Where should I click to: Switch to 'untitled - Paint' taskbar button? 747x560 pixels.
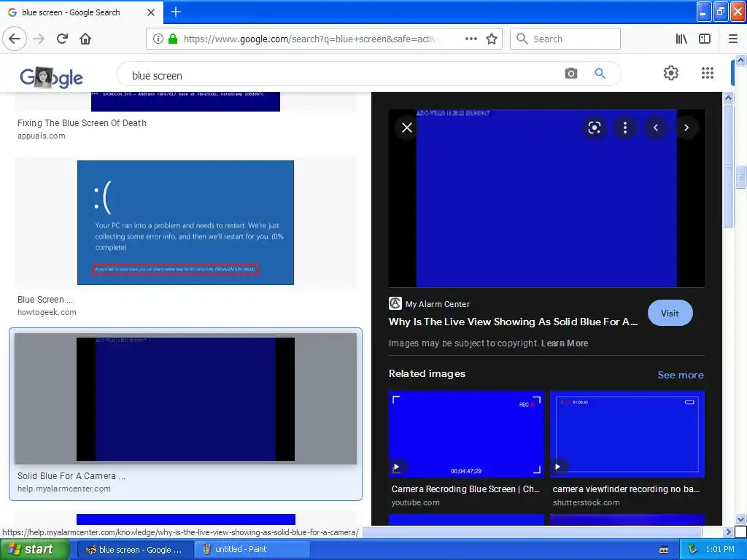pyautogui.click(x=252, y=550)
